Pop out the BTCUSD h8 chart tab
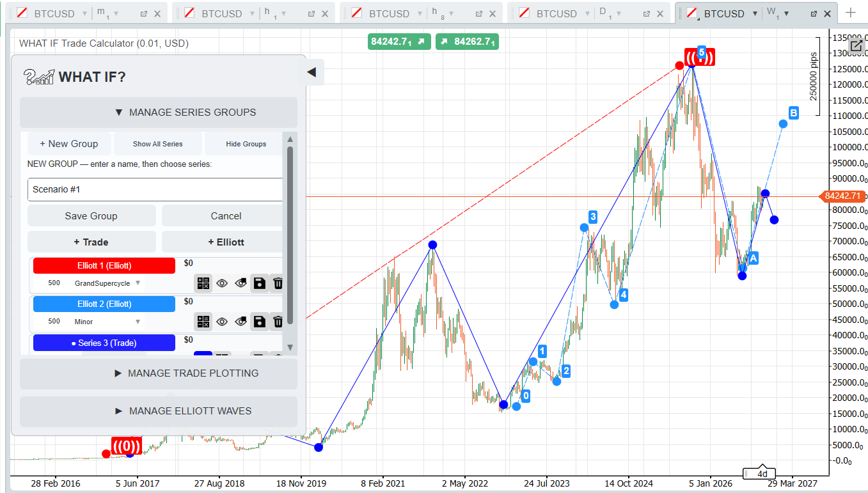Viewport: 868px width, 493px height. (x=478, y=13)
